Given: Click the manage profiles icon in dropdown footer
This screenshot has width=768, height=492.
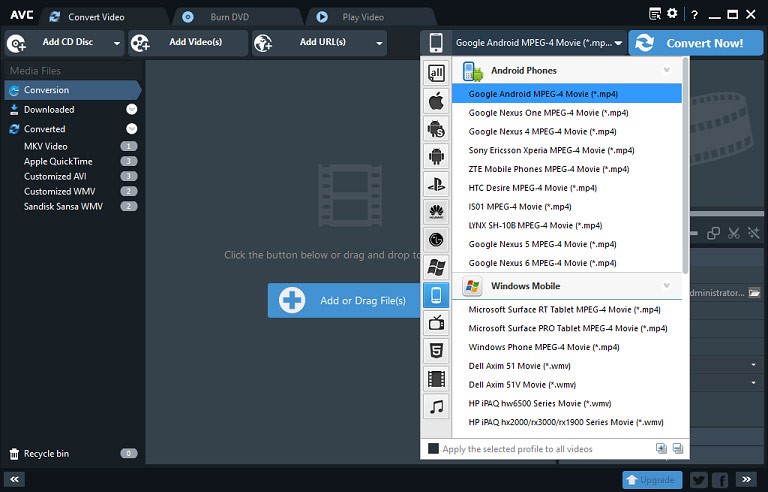Looking at the screenshot, I should click(678, 448).
